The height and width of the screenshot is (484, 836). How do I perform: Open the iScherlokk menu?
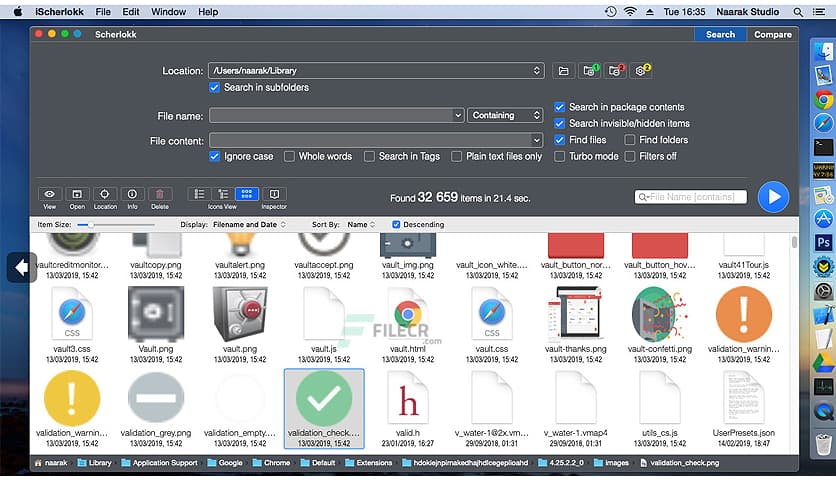point(59,12)
